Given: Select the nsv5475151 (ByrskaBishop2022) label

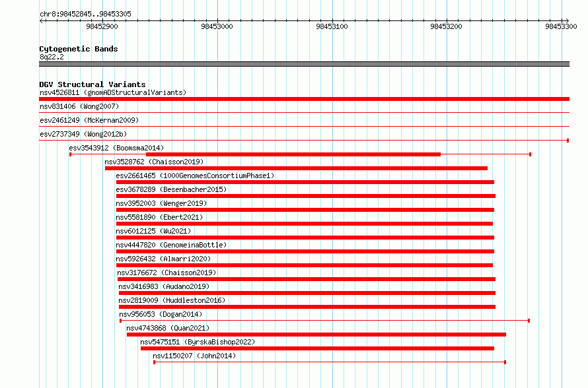Looking at the screenshot, I should click(198, 342).
